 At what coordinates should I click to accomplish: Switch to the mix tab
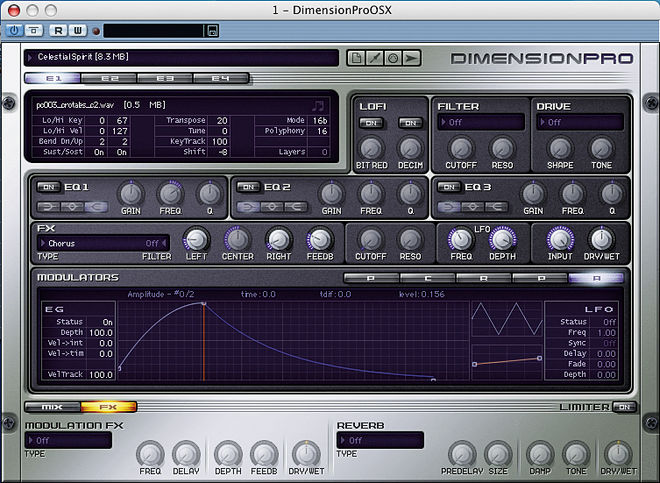(x=53, y=407)
